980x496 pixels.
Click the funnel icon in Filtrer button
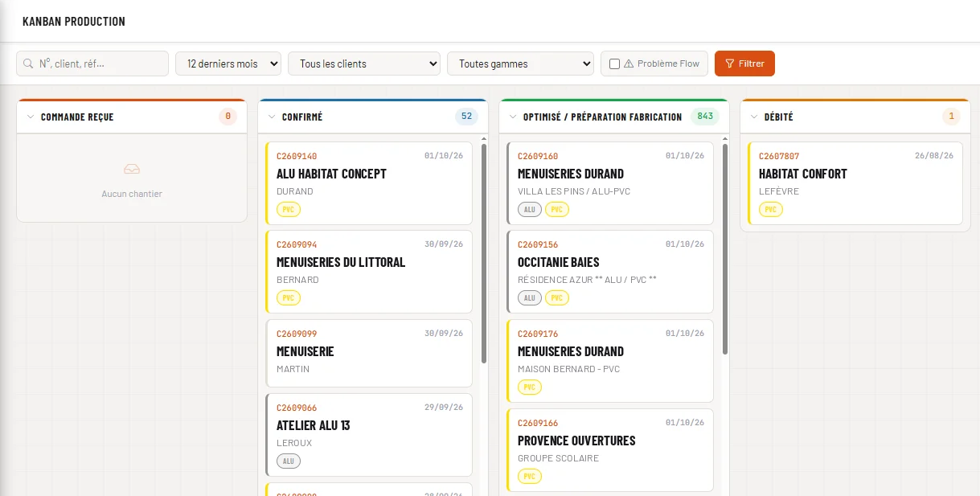tap(730, 64)
